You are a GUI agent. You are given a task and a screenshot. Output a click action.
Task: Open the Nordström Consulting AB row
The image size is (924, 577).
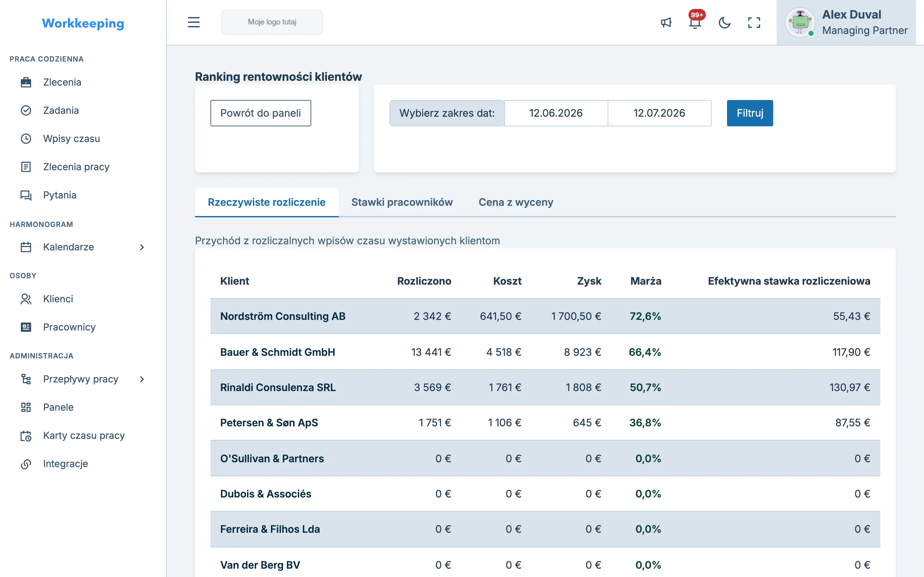[x=545, y=316]
